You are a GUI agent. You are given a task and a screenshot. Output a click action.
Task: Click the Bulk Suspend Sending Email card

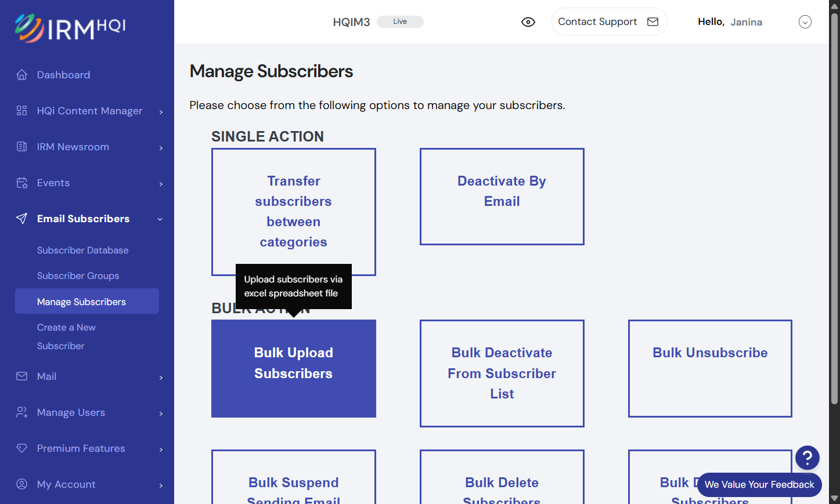(x=294, y=477)
